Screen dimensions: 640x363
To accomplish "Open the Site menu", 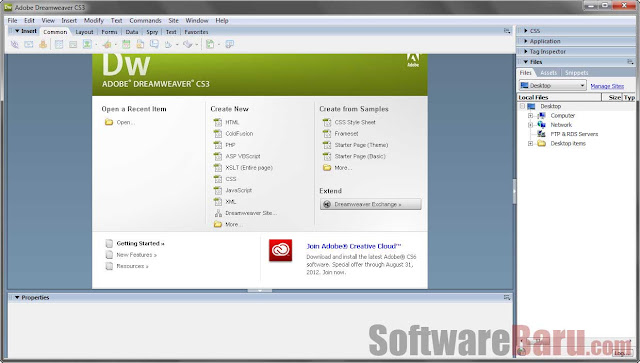I will tap(173, 20).
